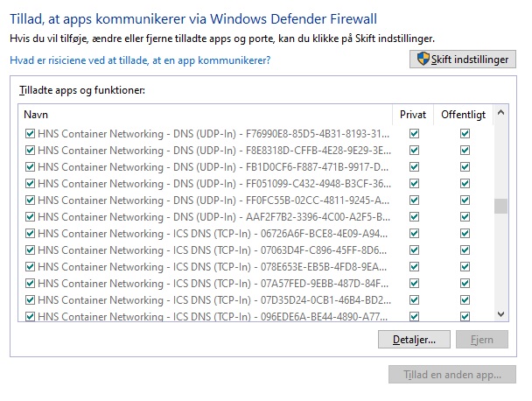
Task: Toggle name checkbox for FF051099-C432 rule
Action: 30,183
